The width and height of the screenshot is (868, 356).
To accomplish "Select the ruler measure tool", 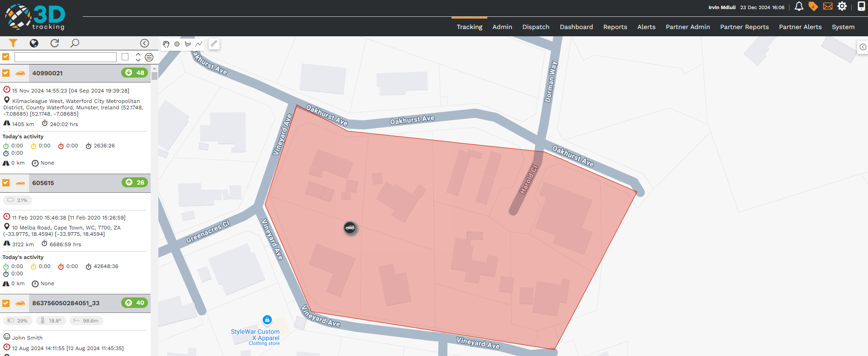I will point(214,44).
